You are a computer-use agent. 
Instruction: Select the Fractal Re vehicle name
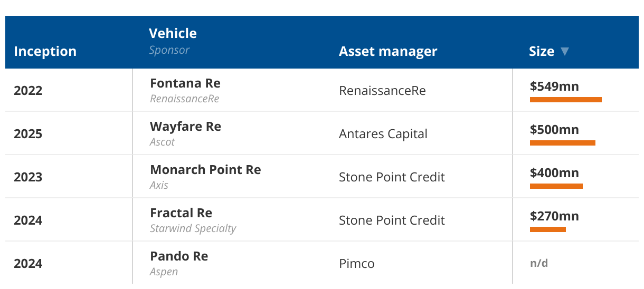point(181,213)
